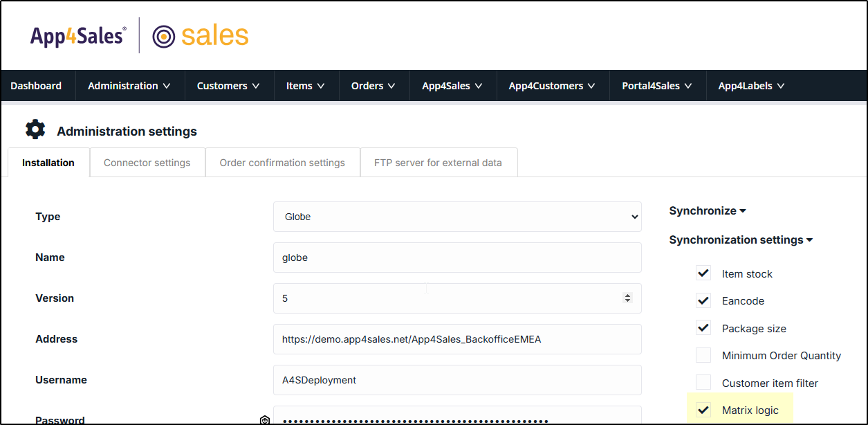Enable Minimum Order Quantity

pyautogui.click(x=703, y=356)
